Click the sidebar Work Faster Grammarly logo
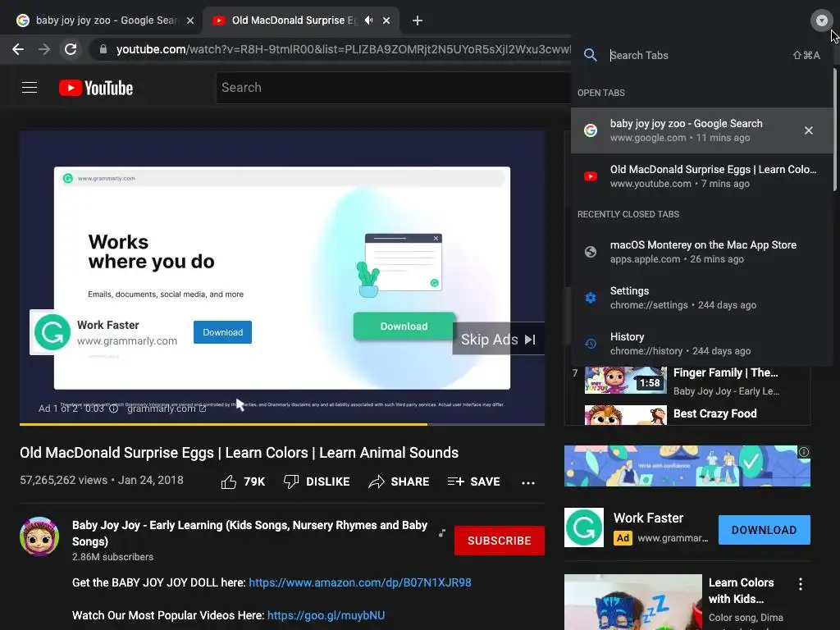The height and width of the screenshot is (630, 840). (x=584, y=527)
